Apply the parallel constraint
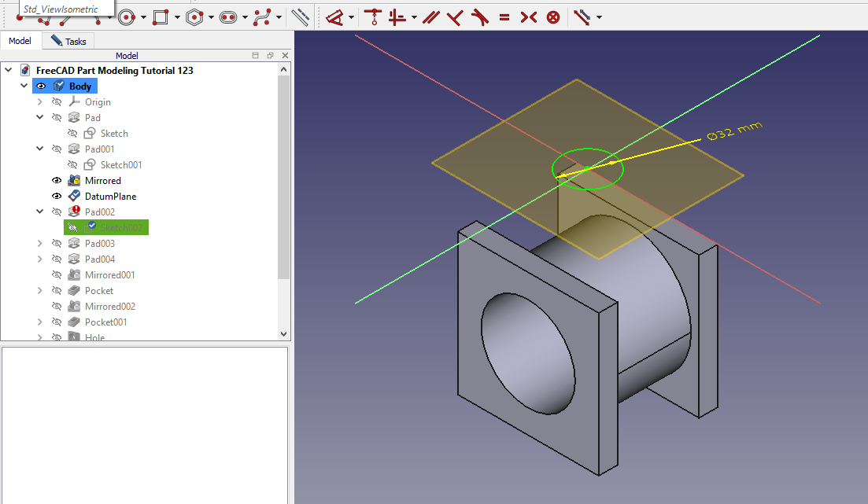 (430, 17)
